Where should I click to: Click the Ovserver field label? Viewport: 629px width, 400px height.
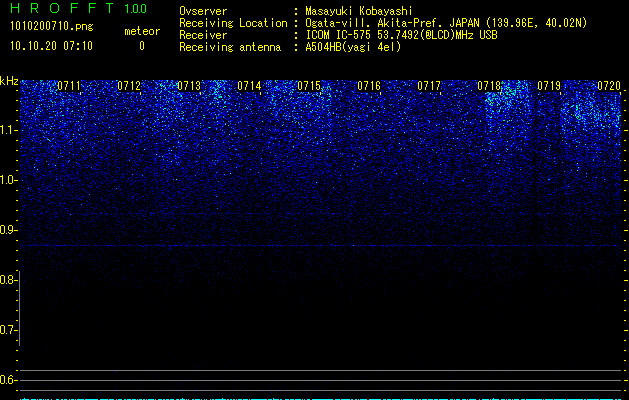point(203,11)
